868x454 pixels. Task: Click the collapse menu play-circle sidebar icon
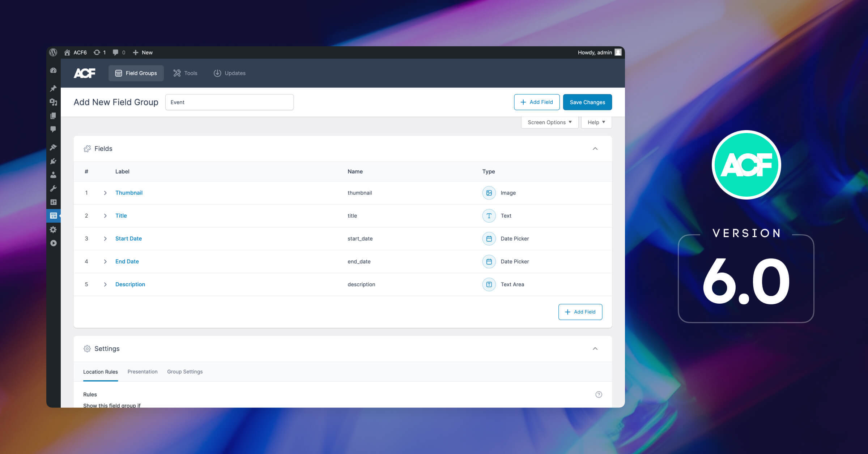[x=53, y=243]
